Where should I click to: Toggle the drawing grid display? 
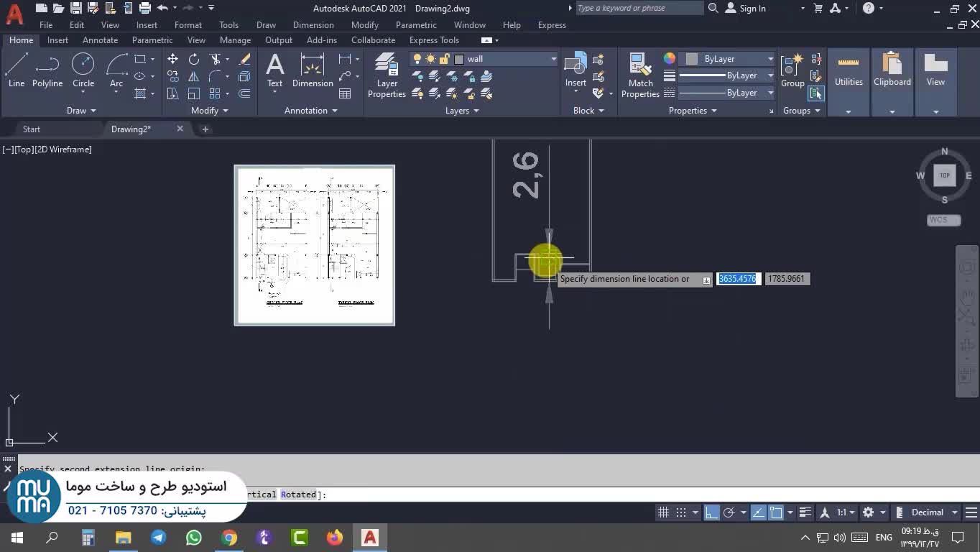pyautogui.click(x=663, y=512)
